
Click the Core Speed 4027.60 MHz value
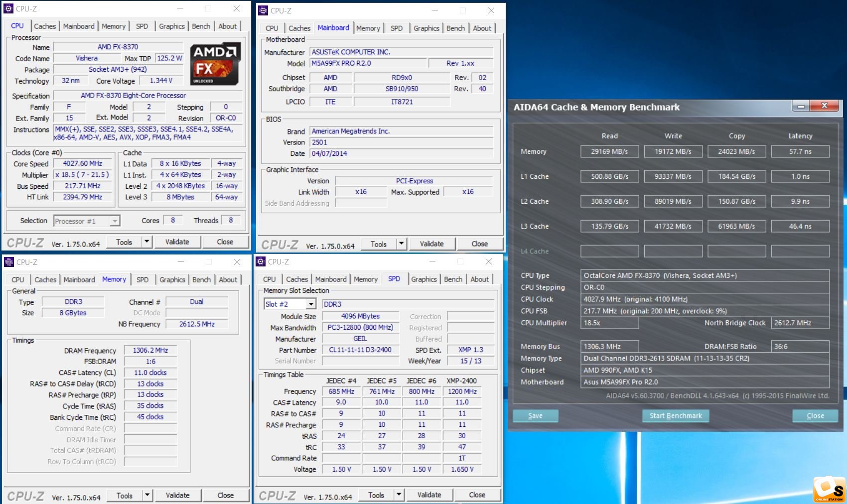pyautogui.click(x=83, y=163)
